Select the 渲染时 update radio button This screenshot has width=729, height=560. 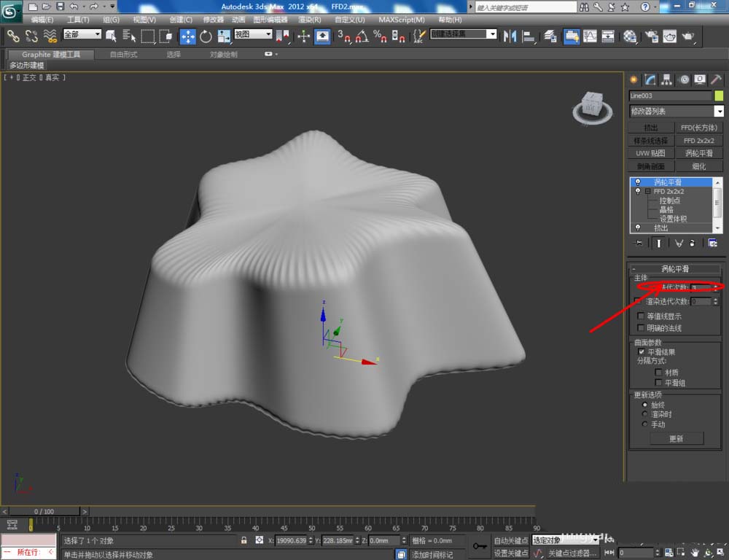coord(644,414)
